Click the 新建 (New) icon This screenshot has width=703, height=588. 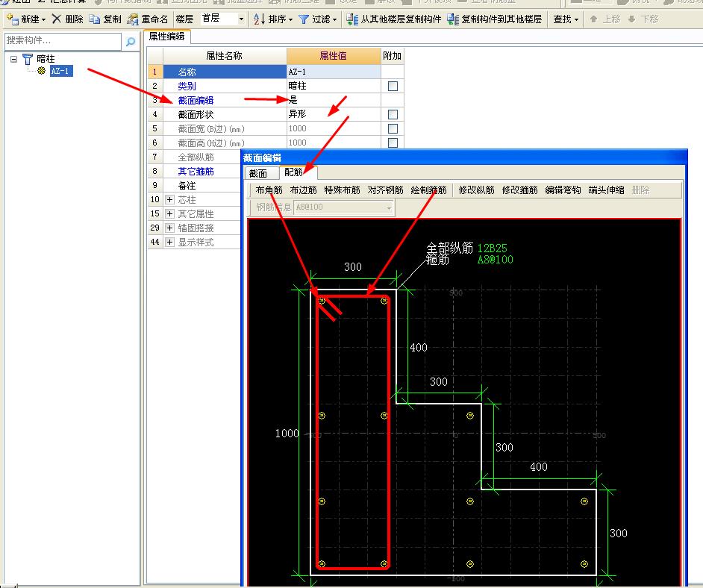pyautogui.click(x=13, y=19)
